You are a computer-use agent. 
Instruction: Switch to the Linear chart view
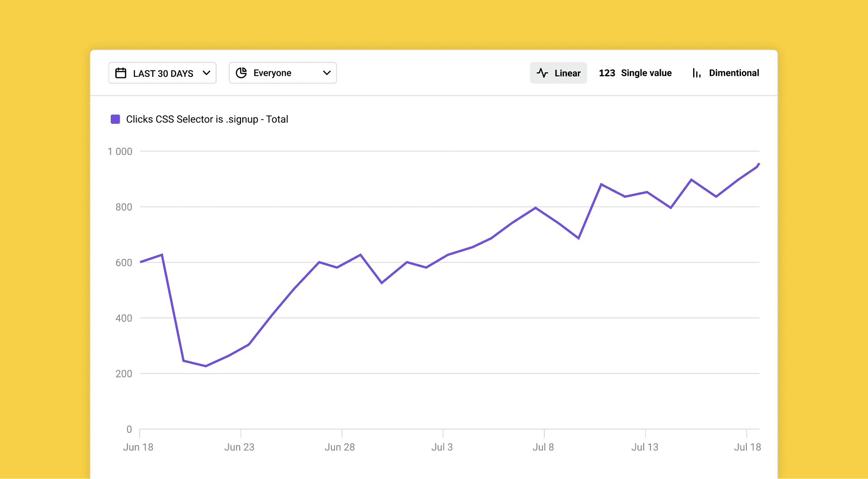(x=558, y=73)
